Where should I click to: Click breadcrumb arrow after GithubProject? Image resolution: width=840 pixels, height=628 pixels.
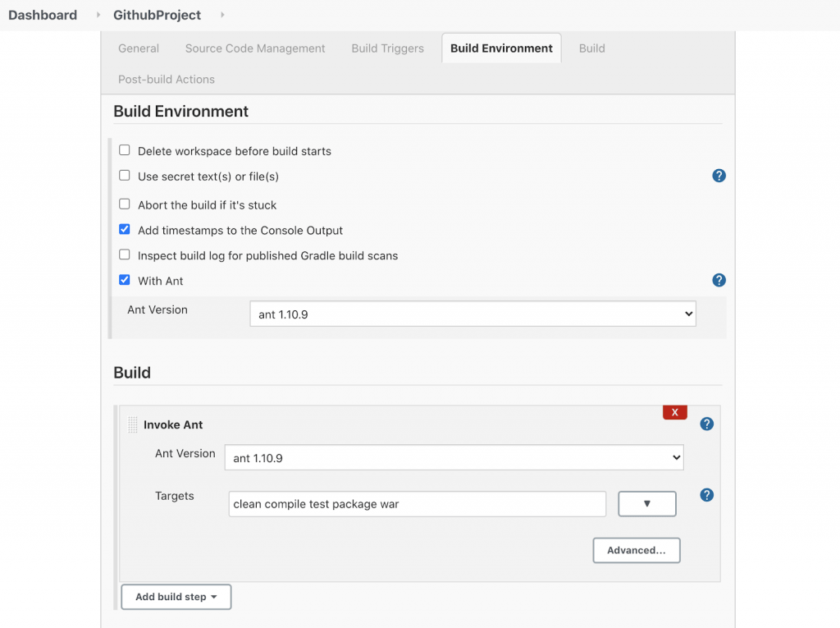click(222, 16)
